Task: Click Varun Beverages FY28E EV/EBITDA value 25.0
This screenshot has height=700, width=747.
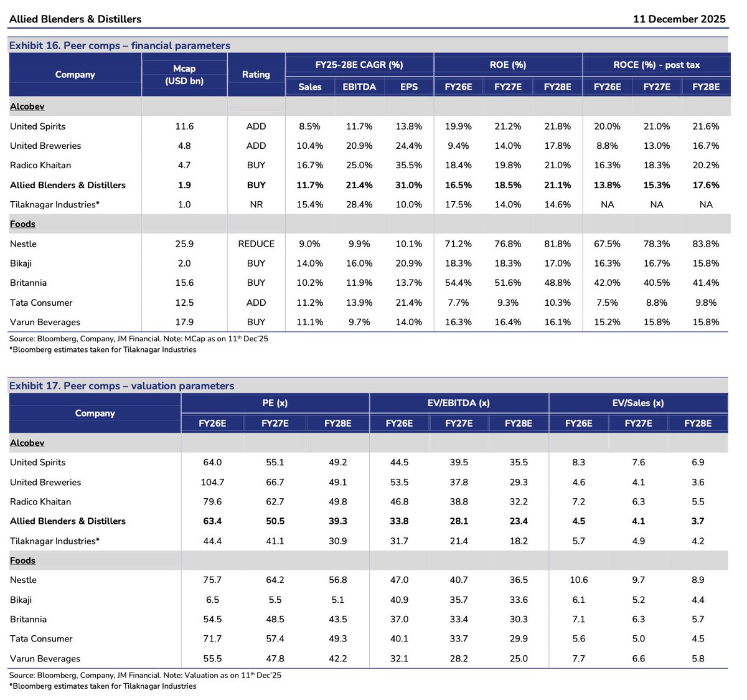Action: [519, 658]
